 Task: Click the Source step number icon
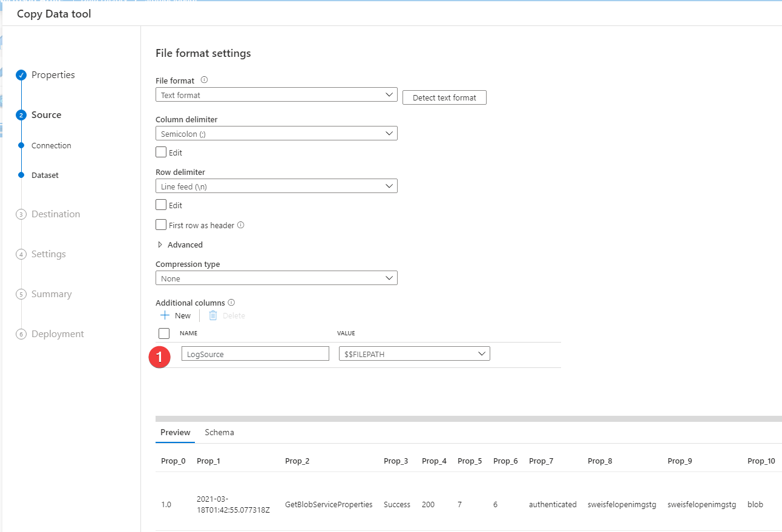coord(21,114)
